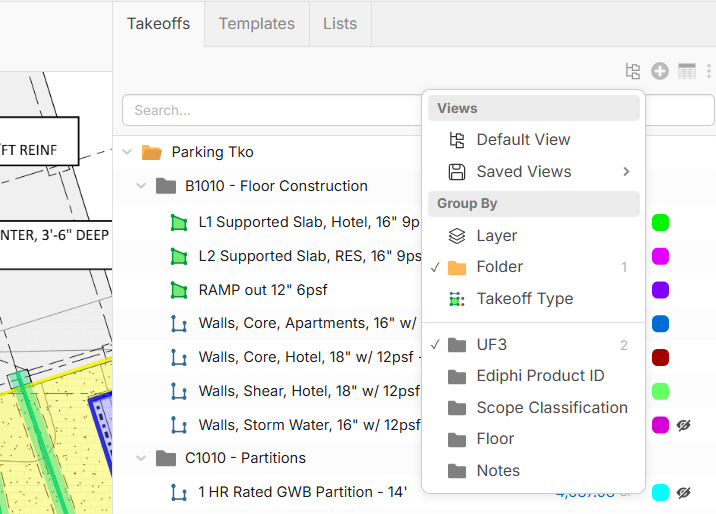Open the vertical three-dot more options menu
This screenshot has width=716, height=514.
tap(708, 71)
